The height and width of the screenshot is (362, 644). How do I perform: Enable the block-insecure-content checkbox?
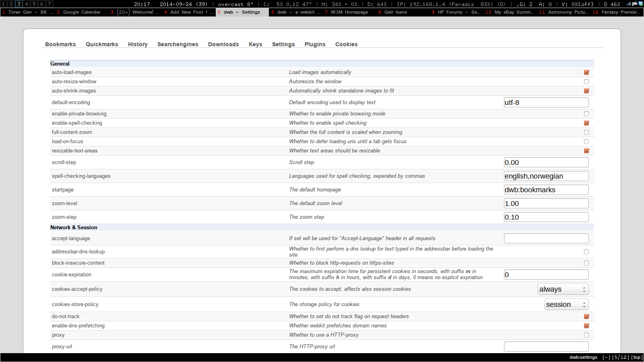click(586, 263)
